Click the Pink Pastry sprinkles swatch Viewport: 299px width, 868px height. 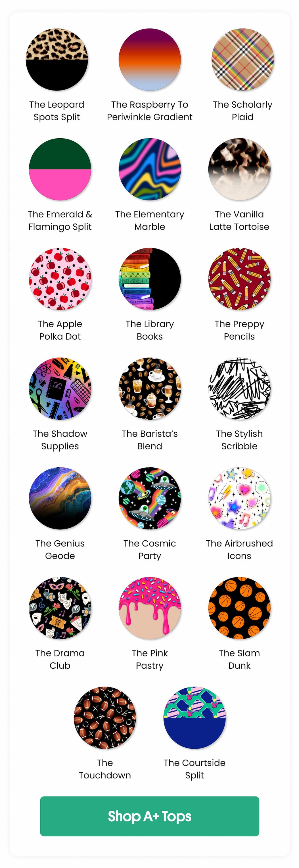coord(150,608)
